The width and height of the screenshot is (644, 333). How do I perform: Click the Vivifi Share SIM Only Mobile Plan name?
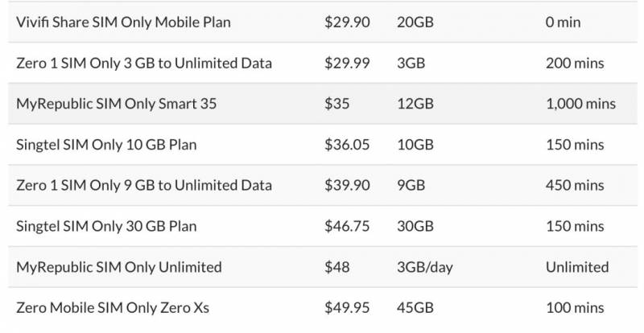(123, 23)
